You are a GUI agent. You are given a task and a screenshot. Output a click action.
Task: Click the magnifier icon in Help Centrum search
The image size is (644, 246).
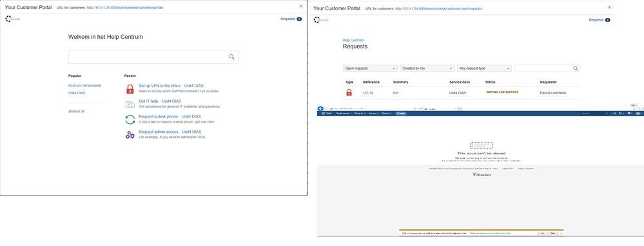coord(231,57)
